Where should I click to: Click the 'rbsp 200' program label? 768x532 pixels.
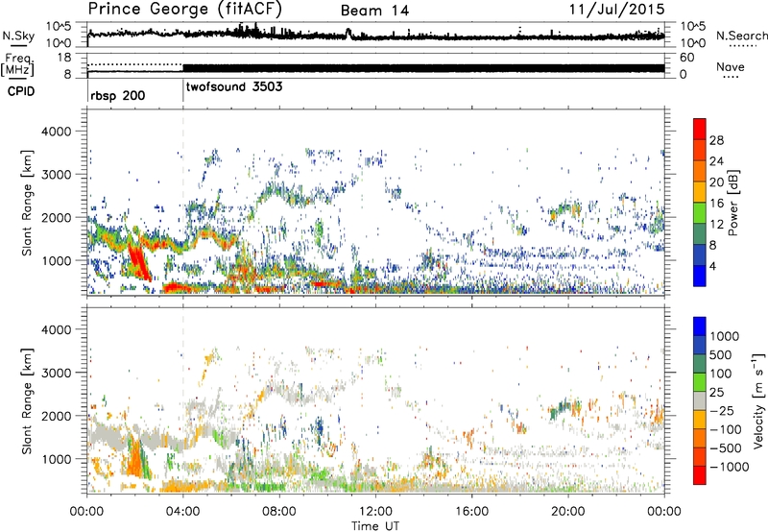[x=117, y=95]
